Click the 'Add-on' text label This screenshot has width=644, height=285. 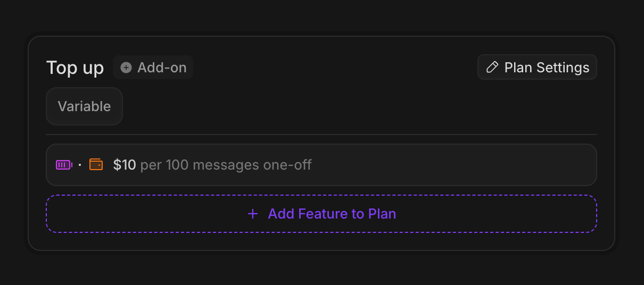(x=162, y=68)
